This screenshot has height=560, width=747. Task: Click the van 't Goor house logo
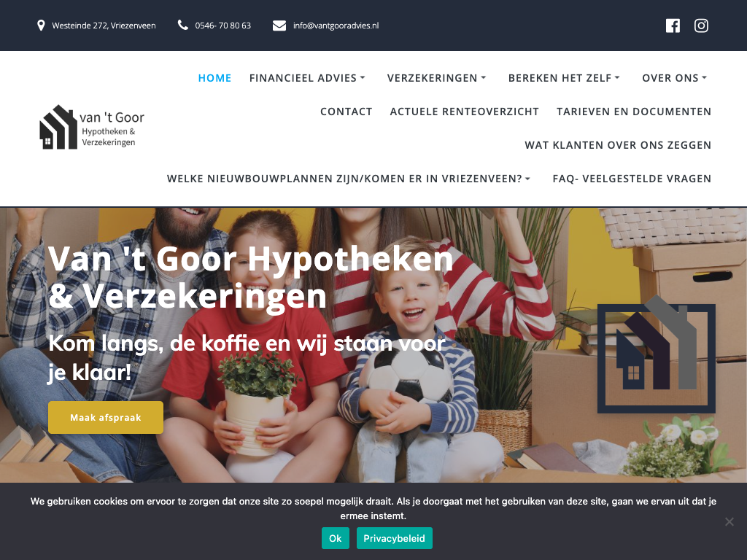(92, 127)
